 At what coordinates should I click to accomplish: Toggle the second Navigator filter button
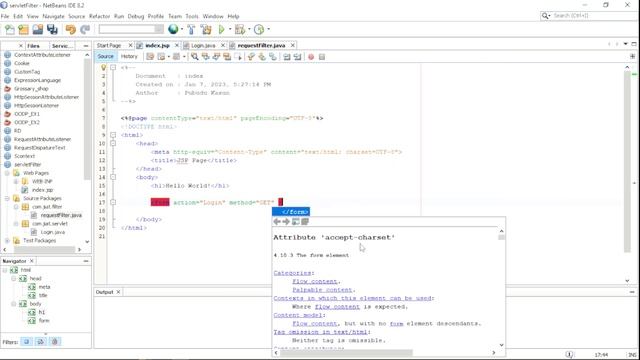click(x=41, y=342)
